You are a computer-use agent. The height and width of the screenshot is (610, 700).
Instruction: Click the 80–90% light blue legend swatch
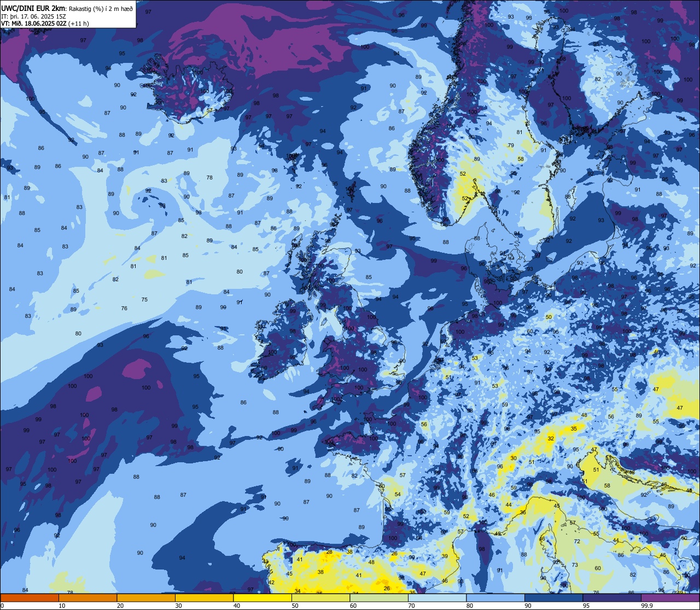point(495,598)
